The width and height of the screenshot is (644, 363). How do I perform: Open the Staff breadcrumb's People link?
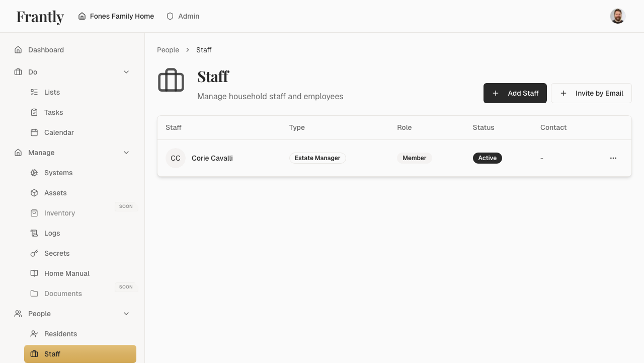pyautogui.click(x=168, y=49)
